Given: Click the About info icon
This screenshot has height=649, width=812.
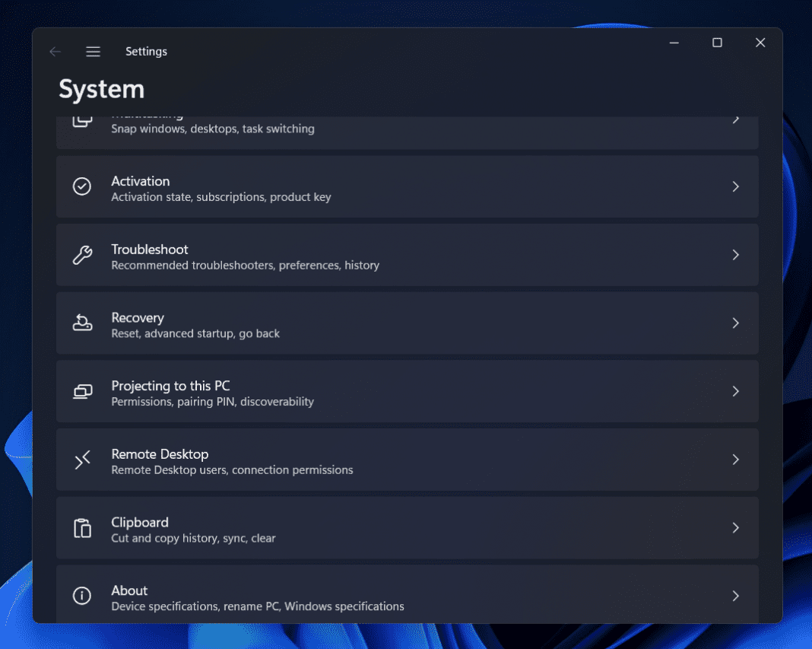Looking at the screenshot, I should pyautogui.click(x=82, y=596).
